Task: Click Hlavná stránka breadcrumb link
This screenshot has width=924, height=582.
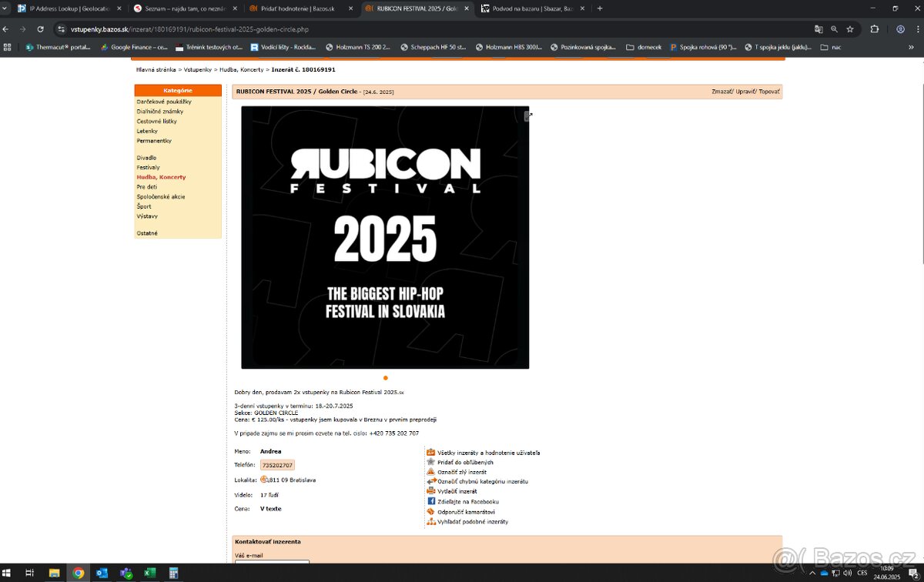Action: tap(156, 69)
